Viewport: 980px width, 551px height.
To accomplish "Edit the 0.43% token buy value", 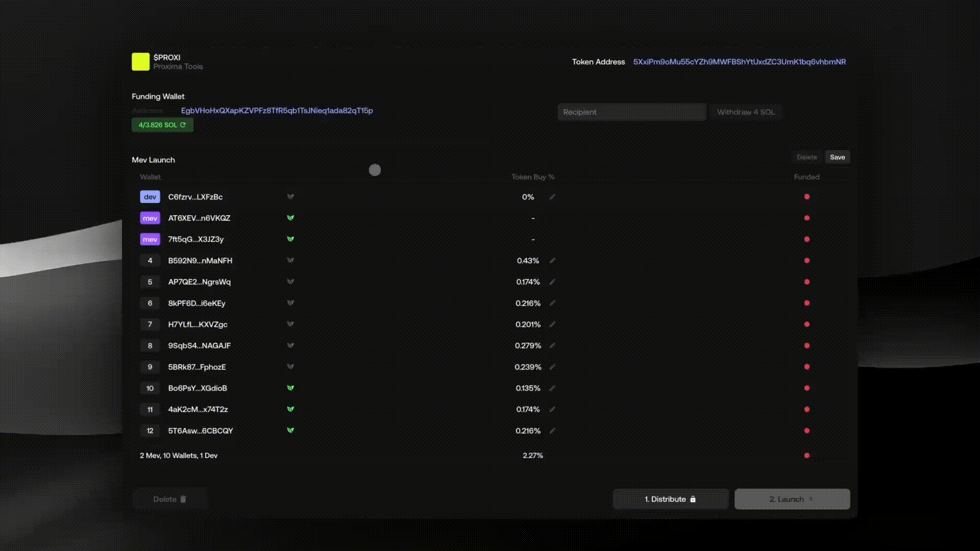I will 552,261.
